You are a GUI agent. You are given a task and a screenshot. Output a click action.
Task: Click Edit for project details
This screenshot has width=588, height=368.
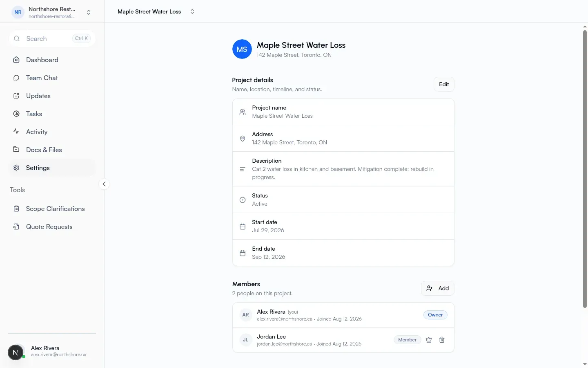(x=444, y=84)
